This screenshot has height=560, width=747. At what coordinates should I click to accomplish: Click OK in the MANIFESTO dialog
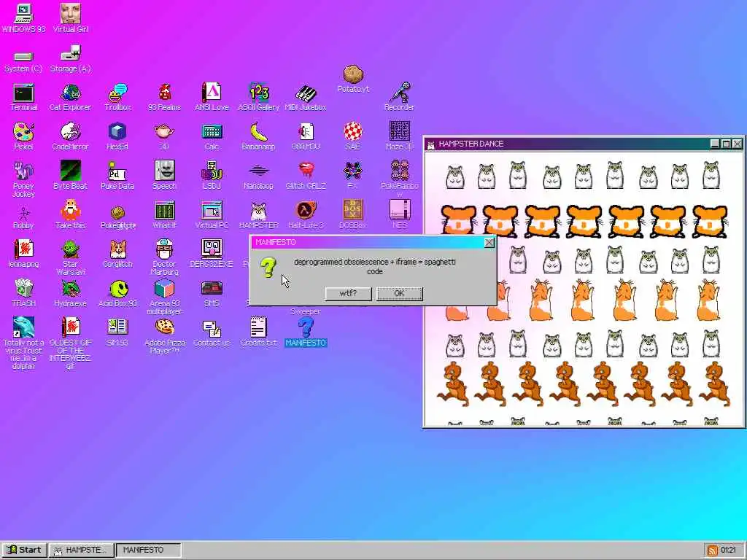click(399, 293)
